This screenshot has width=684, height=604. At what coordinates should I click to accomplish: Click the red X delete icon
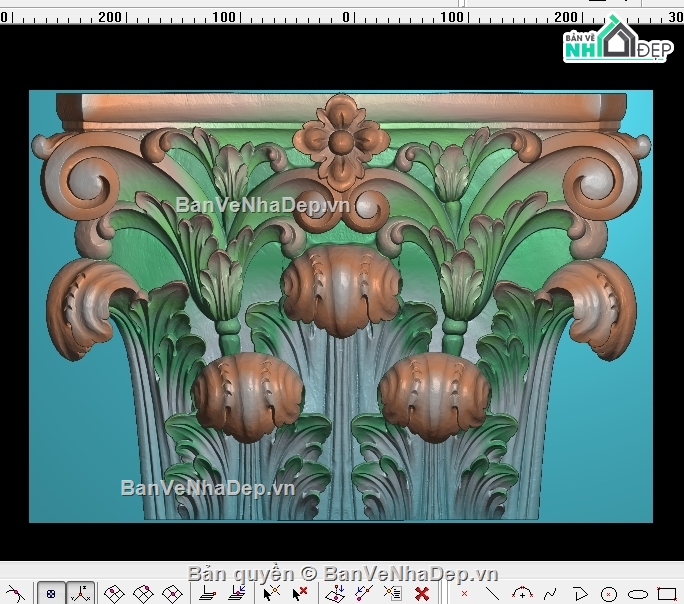pyautogui.click(x=422, y=593)
